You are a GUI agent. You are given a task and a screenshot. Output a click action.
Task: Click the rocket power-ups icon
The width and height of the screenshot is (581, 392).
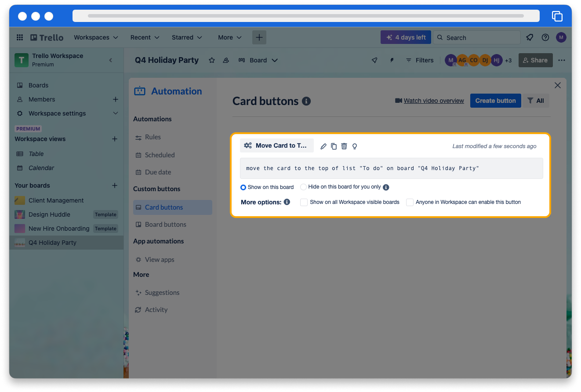[374, 60]
